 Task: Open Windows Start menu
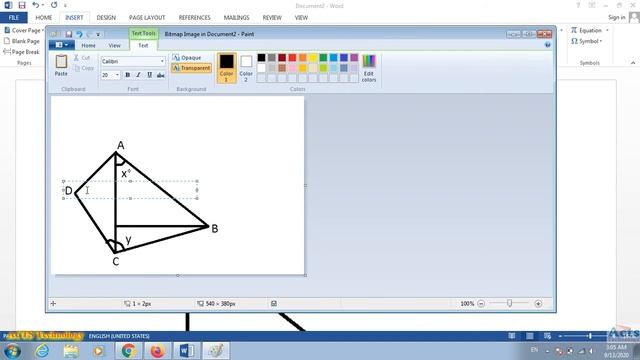tap(12, 351)
